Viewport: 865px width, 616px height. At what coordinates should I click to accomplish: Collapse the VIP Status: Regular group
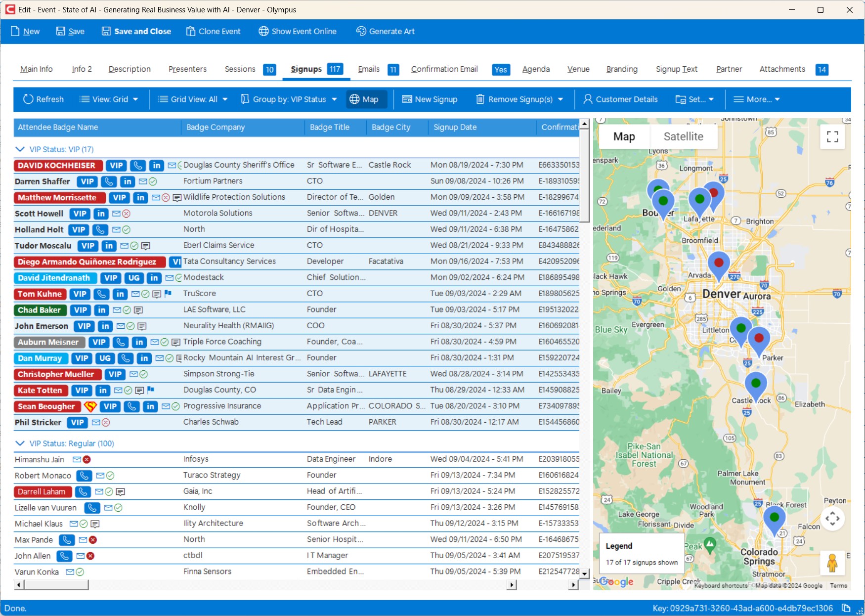20,443
